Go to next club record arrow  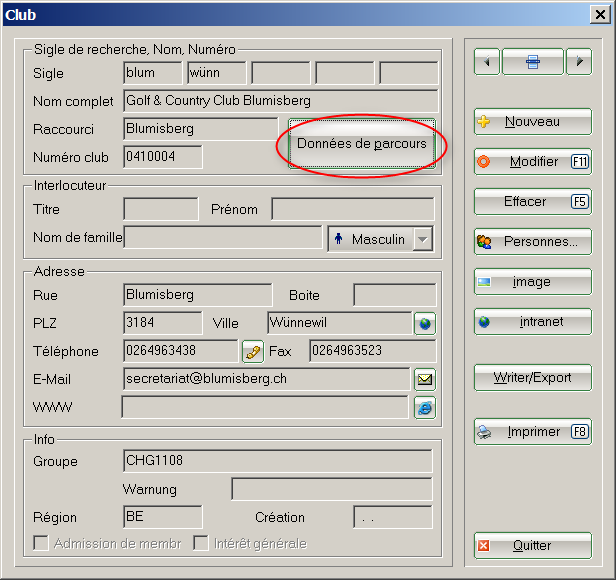pos(579,62)
